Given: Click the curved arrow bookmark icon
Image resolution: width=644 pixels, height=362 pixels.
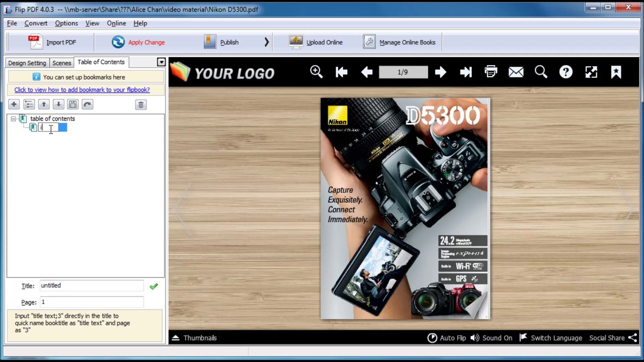Looking at the screenshot, I should 88,104.
